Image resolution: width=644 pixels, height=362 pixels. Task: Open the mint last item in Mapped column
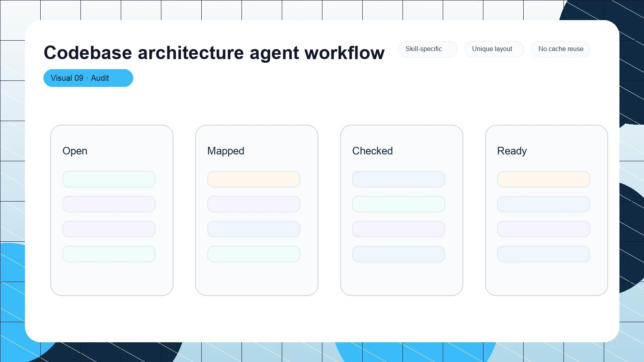[254, 254]
